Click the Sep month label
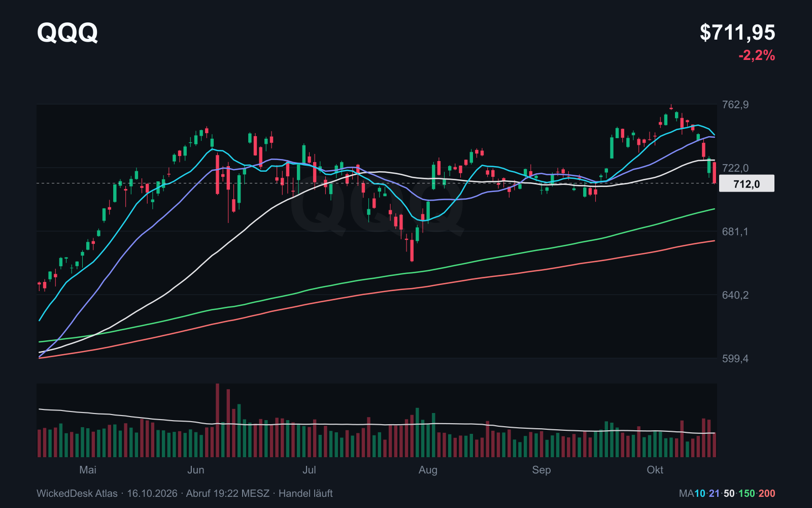This screenshot has height=508, width=812. pos(542,470)
